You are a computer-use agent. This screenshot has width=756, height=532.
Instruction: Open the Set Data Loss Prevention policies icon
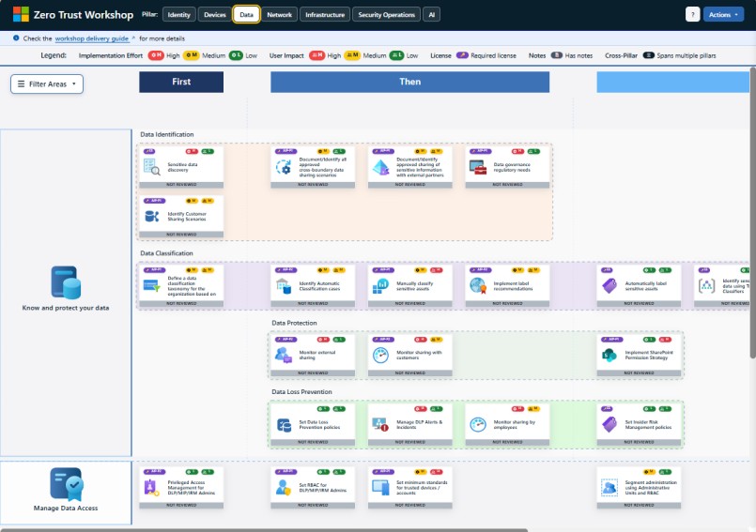(284, 424)
